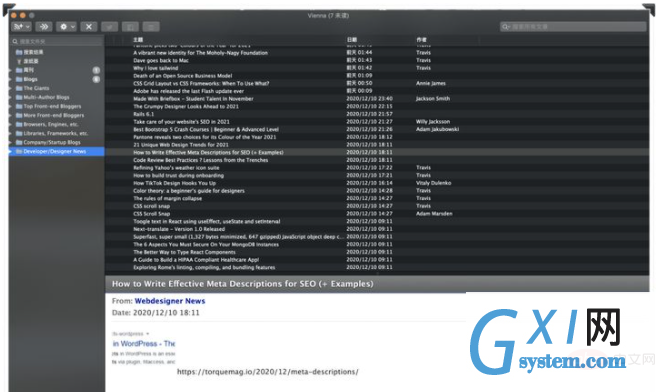
Task: Click the 'in WordPress - The' link in the preview
Action: click(x=144, y=343)
